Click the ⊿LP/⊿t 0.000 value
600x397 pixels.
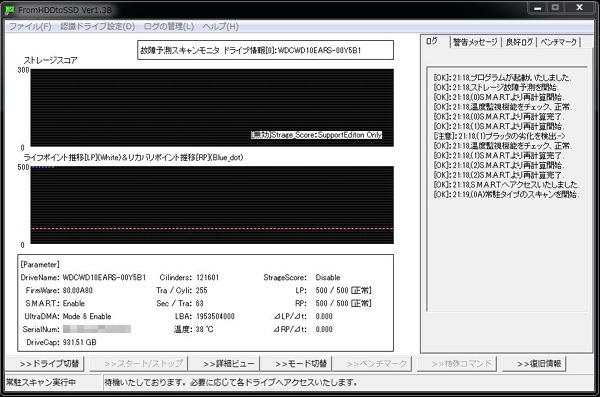[x=324, y=317]
